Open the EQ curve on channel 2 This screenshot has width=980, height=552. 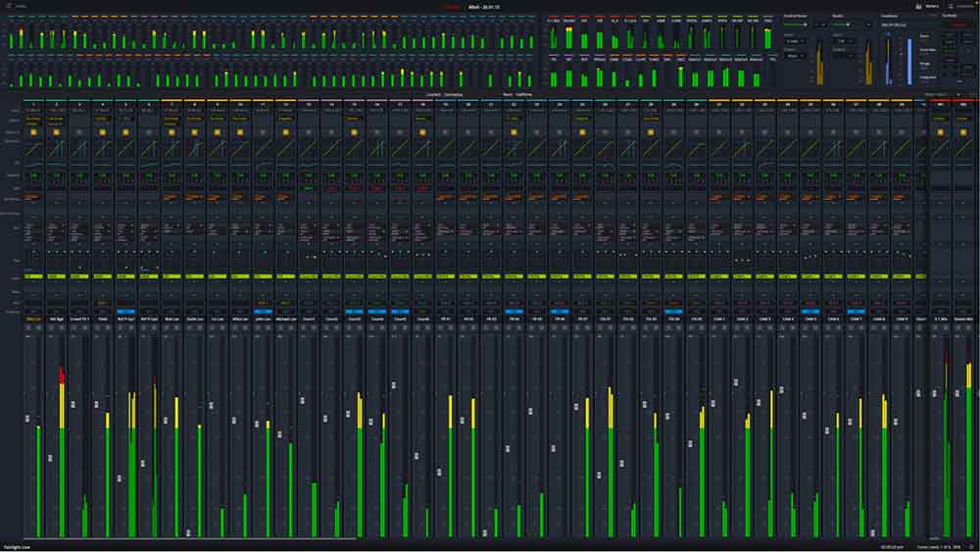click(56, 165)
